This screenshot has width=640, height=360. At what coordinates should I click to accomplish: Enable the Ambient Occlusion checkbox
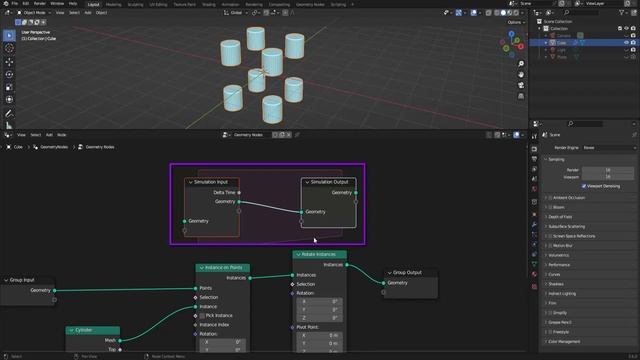[550, 198]
